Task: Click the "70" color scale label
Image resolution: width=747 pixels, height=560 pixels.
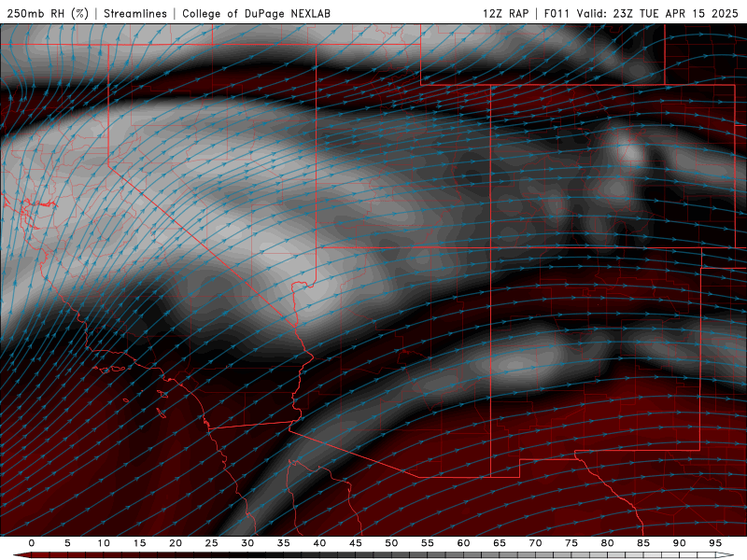Action: tap(535, 543)
